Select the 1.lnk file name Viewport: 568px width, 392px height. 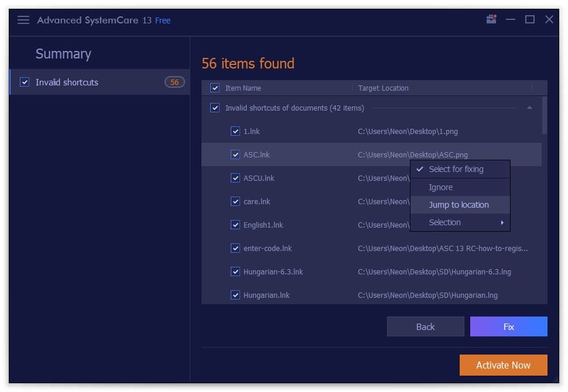(x=251, y=132)
